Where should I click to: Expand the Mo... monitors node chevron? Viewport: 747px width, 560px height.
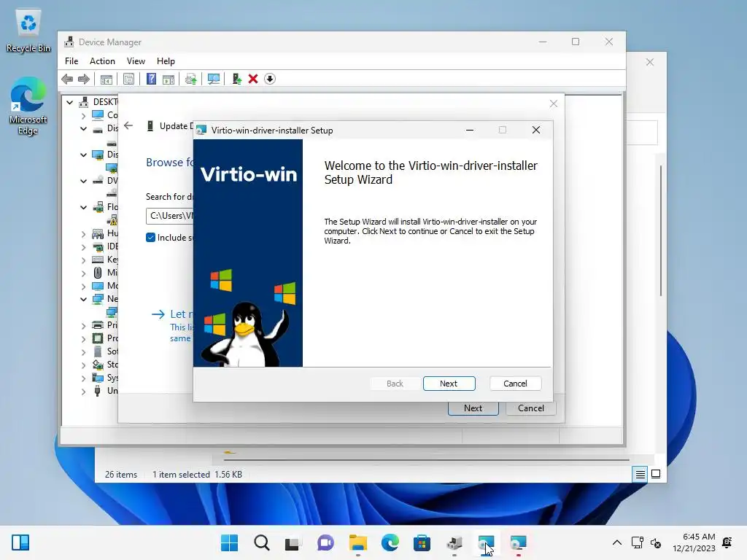coord(83,286)
